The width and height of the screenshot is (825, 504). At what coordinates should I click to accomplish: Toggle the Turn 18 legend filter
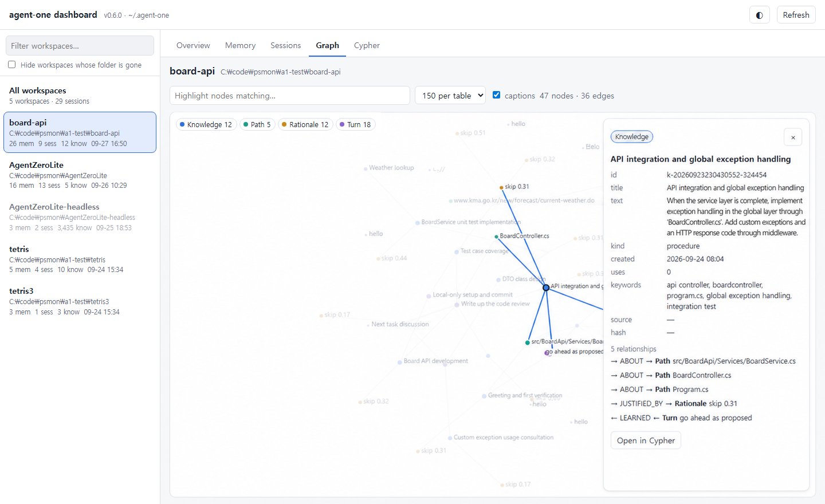point(355,124)
